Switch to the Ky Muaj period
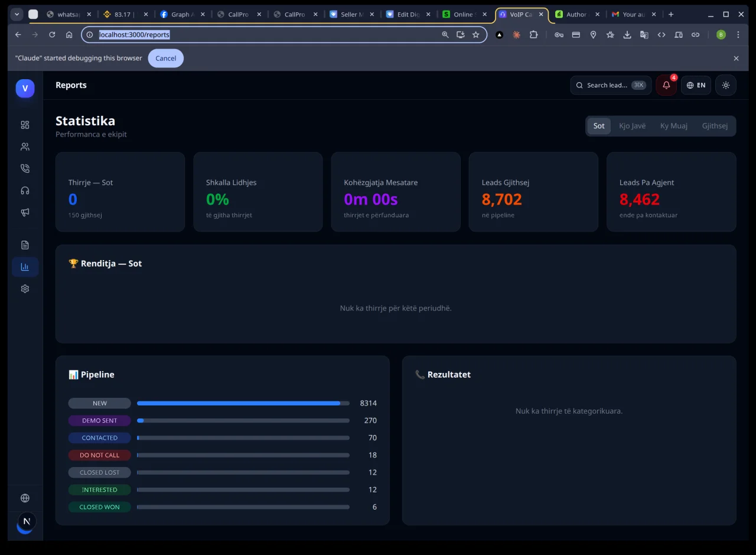756x555 pixels. pos(674,126)
